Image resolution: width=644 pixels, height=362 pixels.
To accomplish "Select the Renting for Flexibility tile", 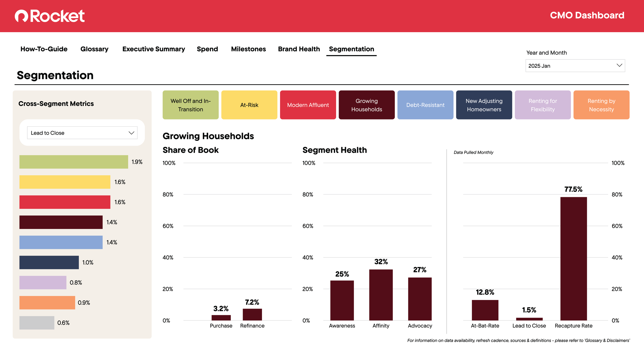I will 543,105.
